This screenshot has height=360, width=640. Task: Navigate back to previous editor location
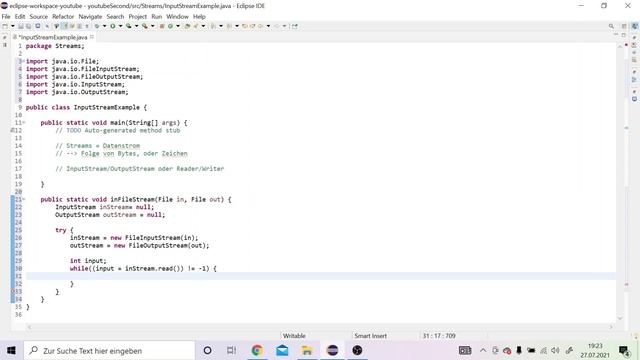[260, 26]
